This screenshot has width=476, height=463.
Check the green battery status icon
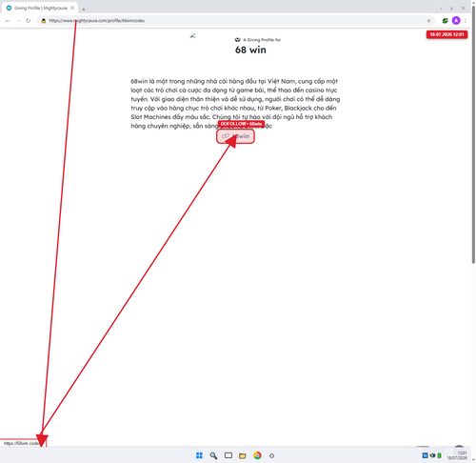440,455
